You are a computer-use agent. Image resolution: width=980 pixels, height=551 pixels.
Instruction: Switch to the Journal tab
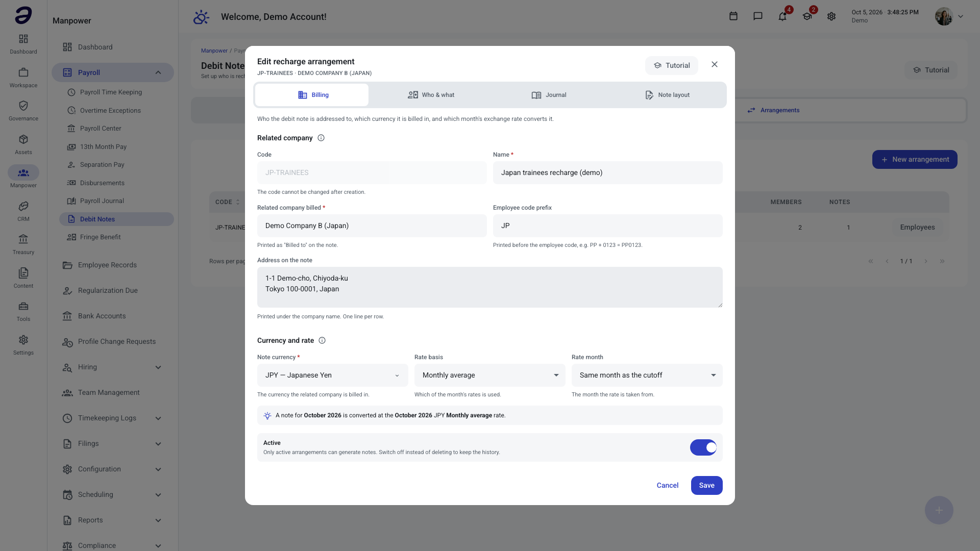pyautogui.click(x=549, y=95)
